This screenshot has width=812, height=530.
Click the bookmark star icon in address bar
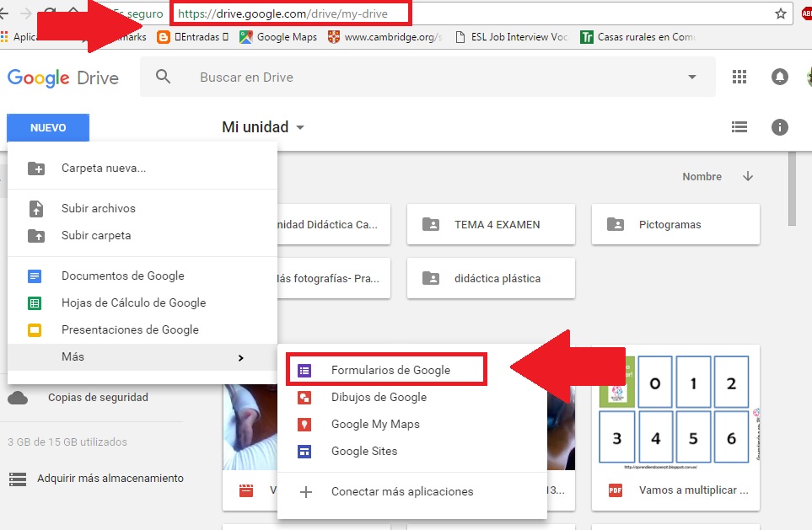[781, 14]
